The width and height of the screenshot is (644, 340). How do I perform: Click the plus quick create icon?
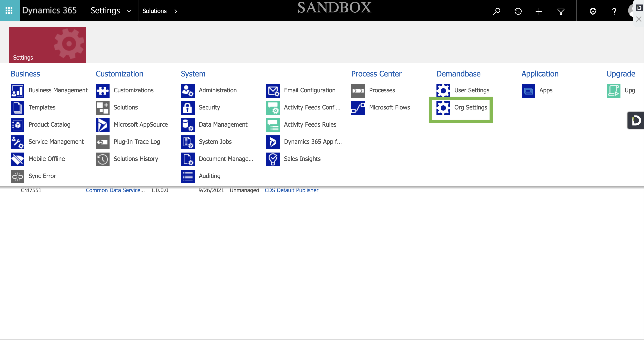539,11
